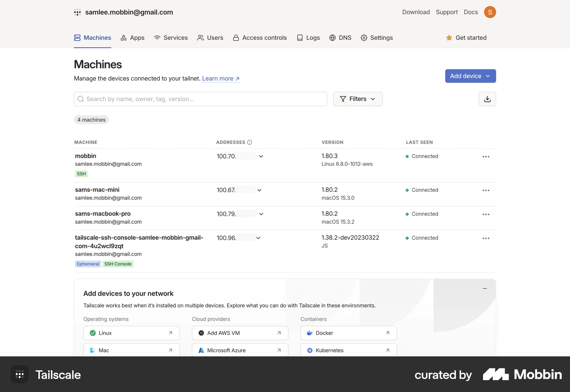Expand addresses for sams-mac-mini
Screen dimensions: 570x392
pyautogui.click(x=259, y=190)
